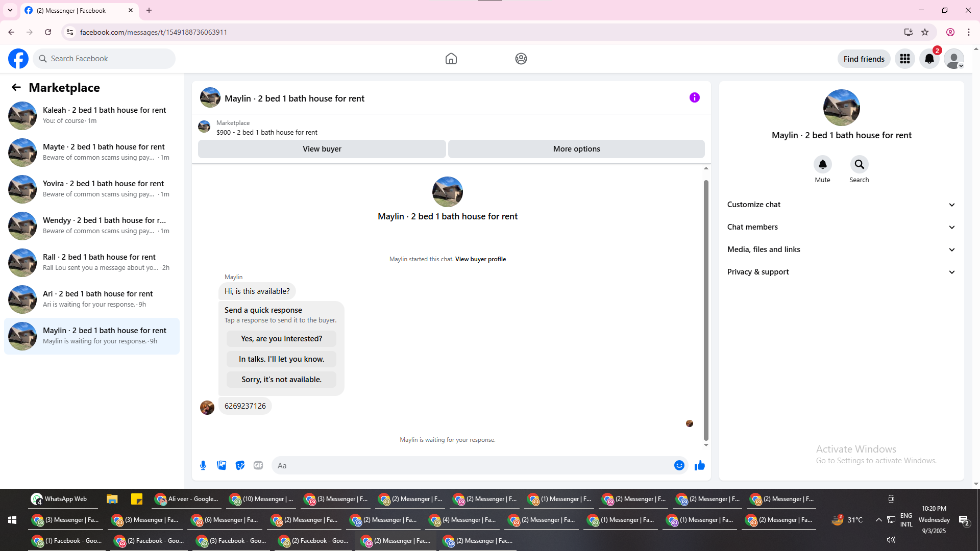This screenshot has width=980, height=551.
Task: Open Kaleah conversation
Action: click(x=92, y=116)
